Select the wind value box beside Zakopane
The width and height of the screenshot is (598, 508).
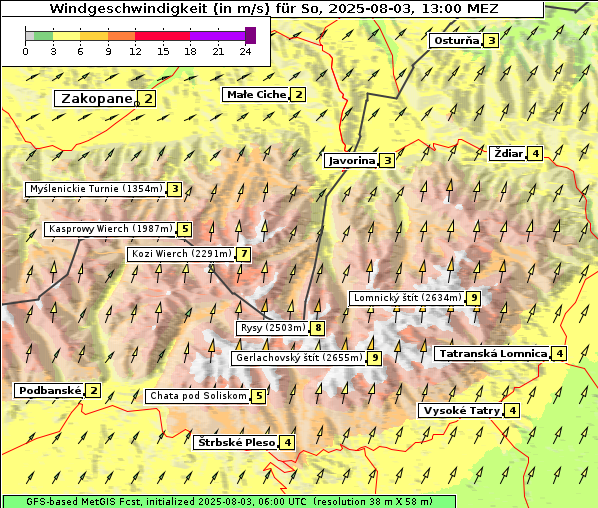click(x=147, y=99)
